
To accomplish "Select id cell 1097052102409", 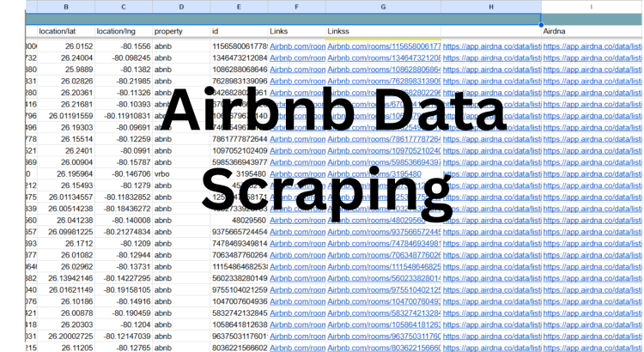I will [x=239, y=151].
